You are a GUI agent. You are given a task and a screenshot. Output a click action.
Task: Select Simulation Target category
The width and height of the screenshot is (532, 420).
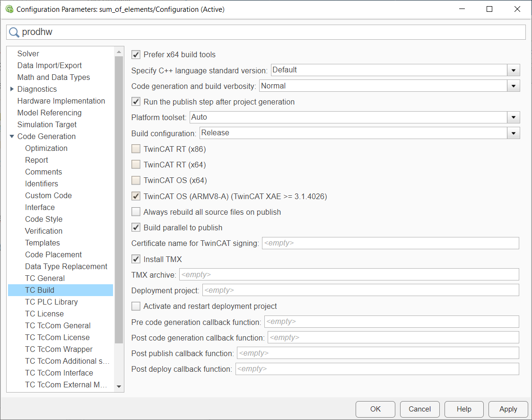click(x=47, y=124)
